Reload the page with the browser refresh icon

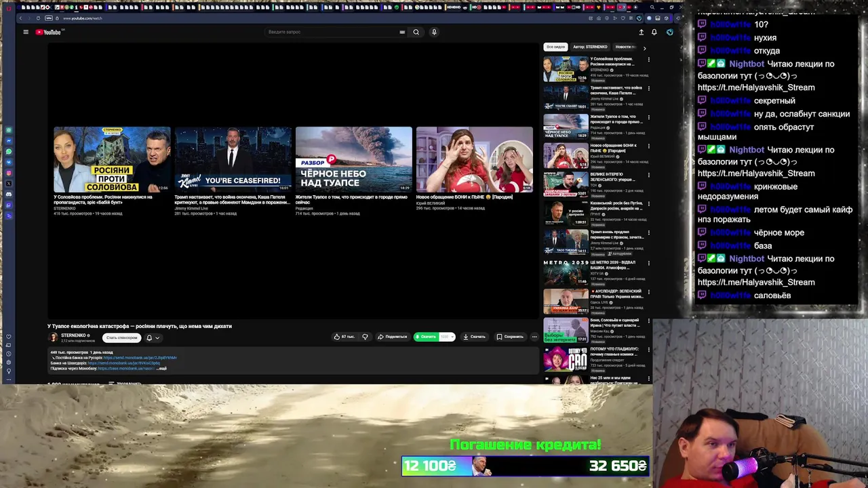[x=38, y=18]
